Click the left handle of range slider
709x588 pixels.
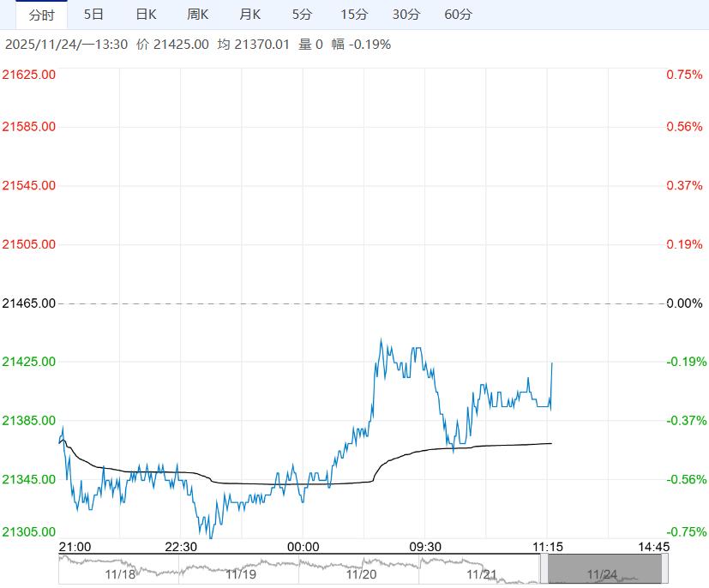coord(544,568)
